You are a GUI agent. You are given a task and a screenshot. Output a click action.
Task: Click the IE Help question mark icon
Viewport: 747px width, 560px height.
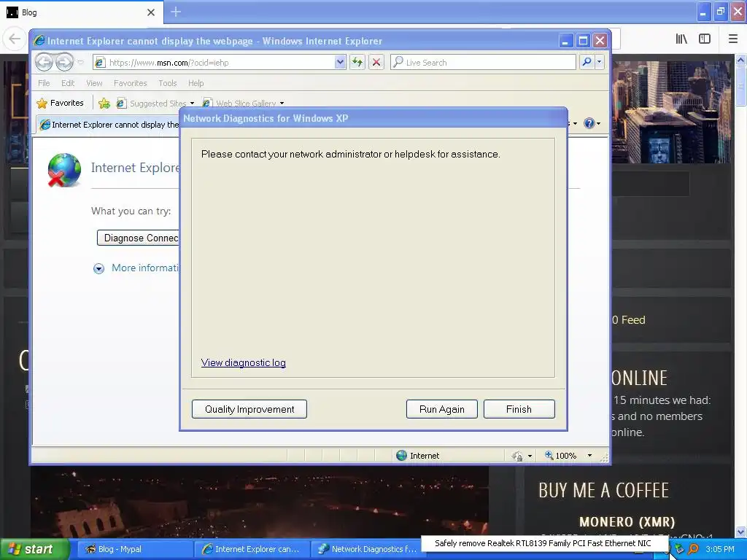pos(589,123)
